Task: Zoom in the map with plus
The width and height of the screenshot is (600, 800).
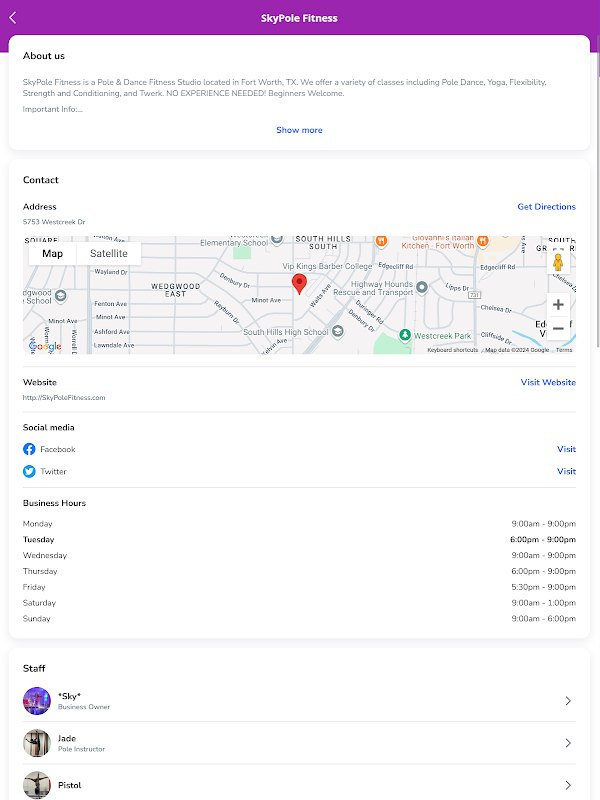Action: [558, 305]
